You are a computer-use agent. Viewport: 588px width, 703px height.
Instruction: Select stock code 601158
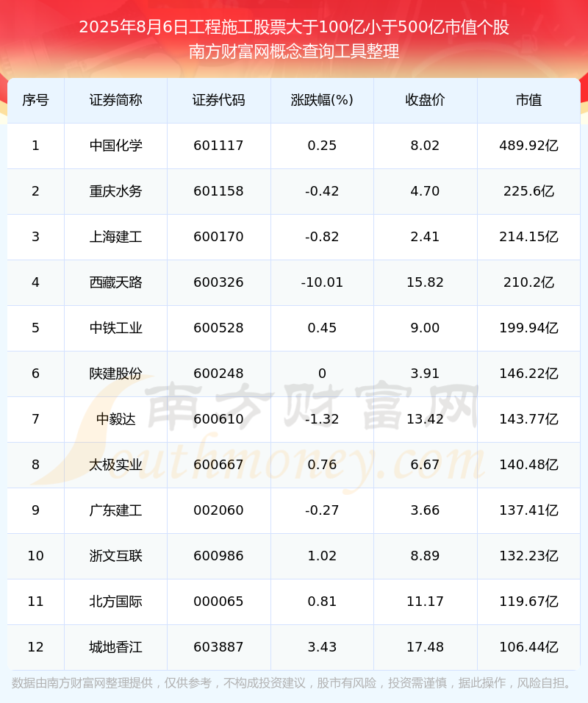(x=219, y=191)
